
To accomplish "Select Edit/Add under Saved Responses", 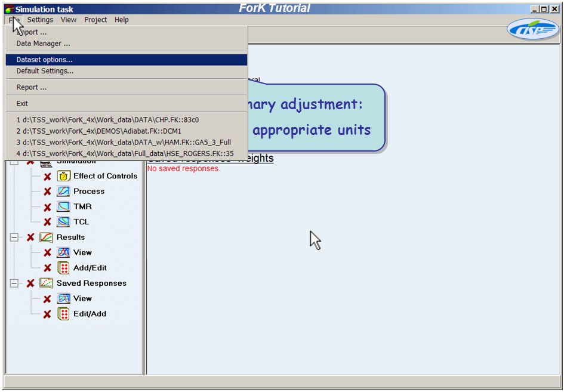I will tap(90, 314).
